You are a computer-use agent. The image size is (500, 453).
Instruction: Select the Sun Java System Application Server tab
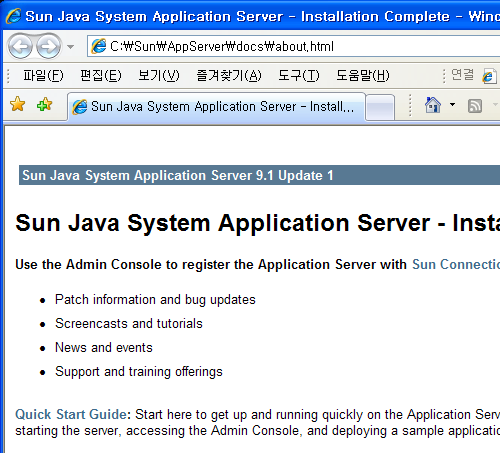(216, 107)
